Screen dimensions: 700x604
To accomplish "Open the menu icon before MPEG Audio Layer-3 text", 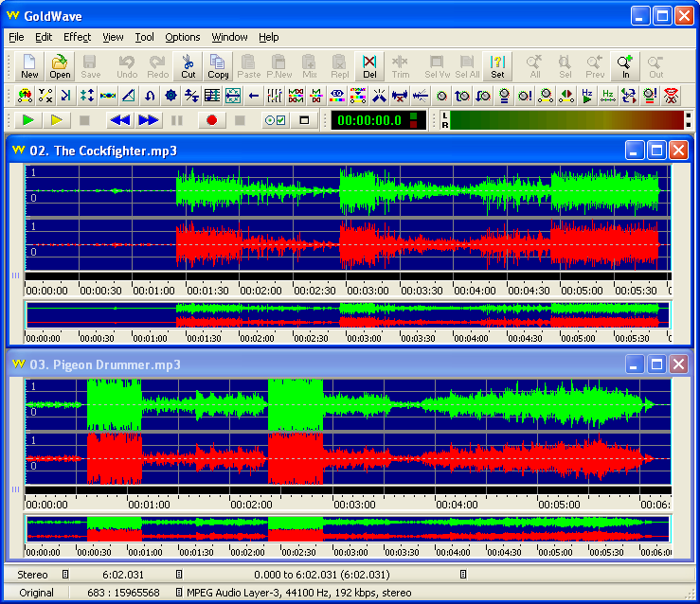I will click(x=179, y=593).
